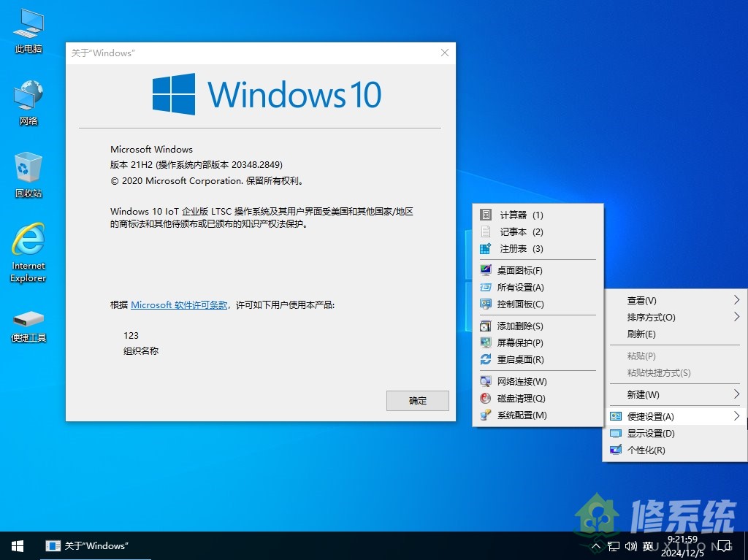Open the notification center icon
This screenshot has width=748, height=560.
[x=725, y=546]
